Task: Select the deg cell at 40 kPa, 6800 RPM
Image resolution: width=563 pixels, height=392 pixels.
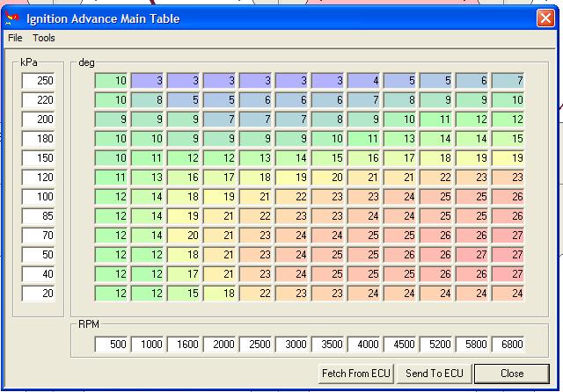Action: coord(508,274)
